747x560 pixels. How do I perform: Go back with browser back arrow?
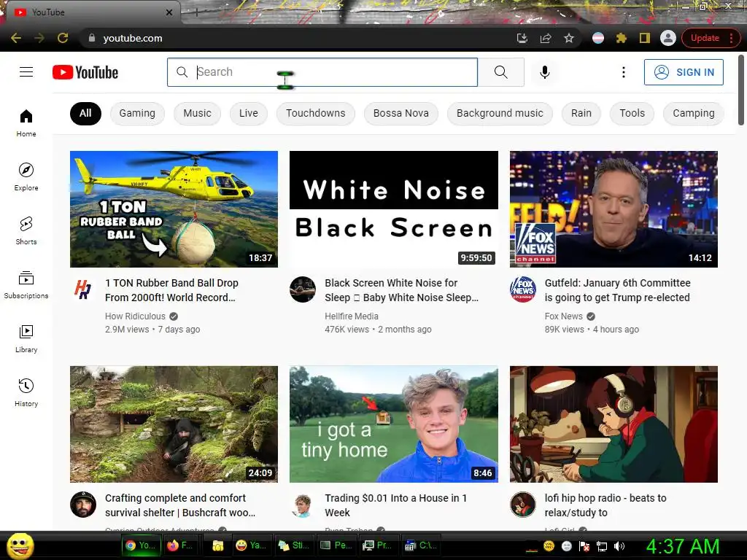pyautogui.click(x=16, y=38)
